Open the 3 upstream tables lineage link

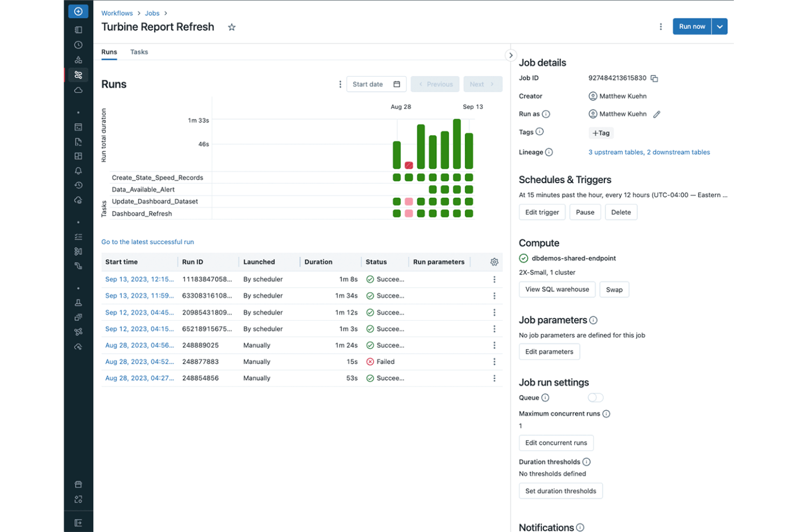pyautogui.click(x=615, y=152)
